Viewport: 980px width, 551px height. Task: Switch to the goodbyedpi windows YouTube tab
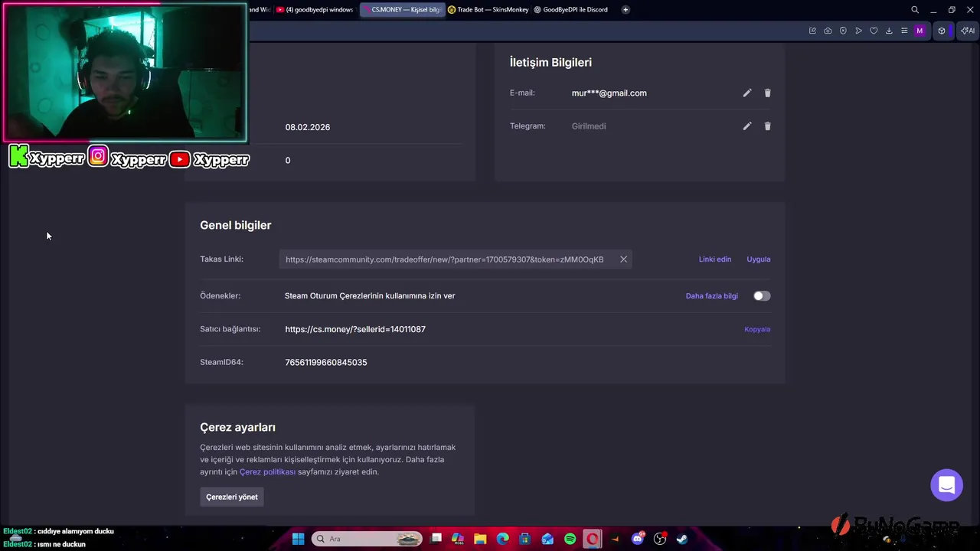[x=315, y=10]
